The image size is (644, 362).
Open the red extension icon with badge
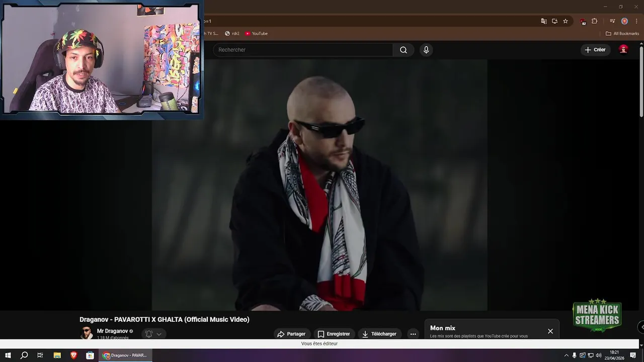[583, 21]
